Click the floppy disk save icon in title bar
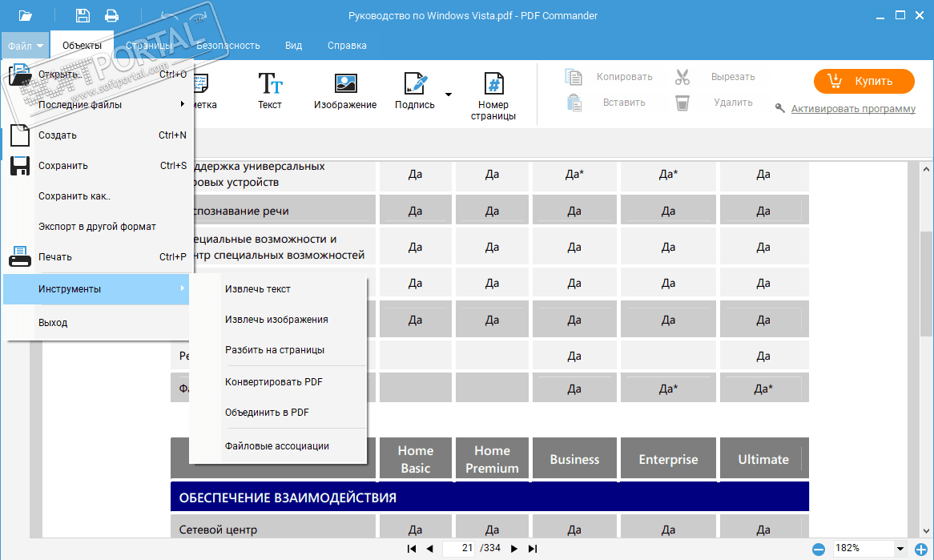Image resolution: width=934 pixels, height=560 pixels. [x=83, y=16]
